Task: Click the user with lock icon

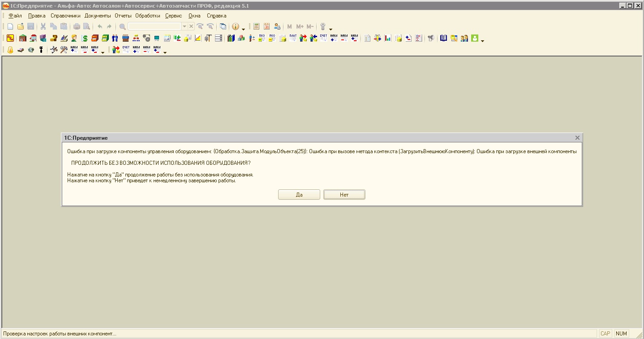Action: pyautogui.click(x=277, y=26)
